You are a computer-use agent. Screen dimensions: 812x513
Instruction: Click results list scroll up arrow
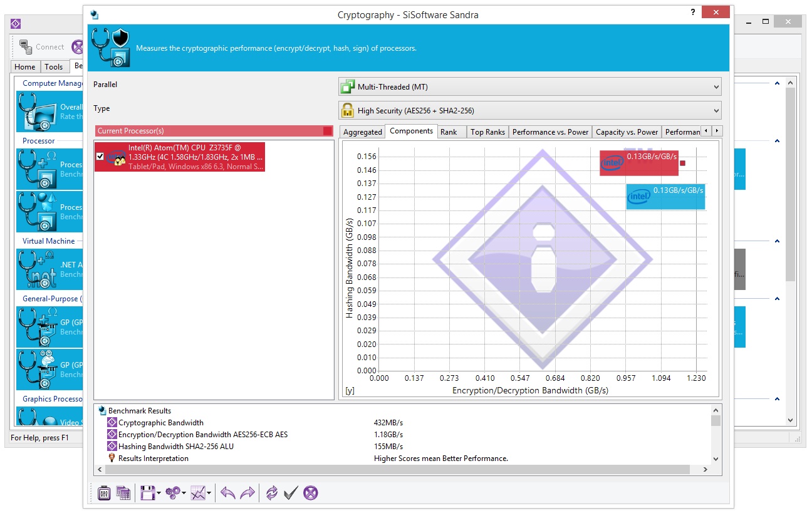click(x=716, y=410)
